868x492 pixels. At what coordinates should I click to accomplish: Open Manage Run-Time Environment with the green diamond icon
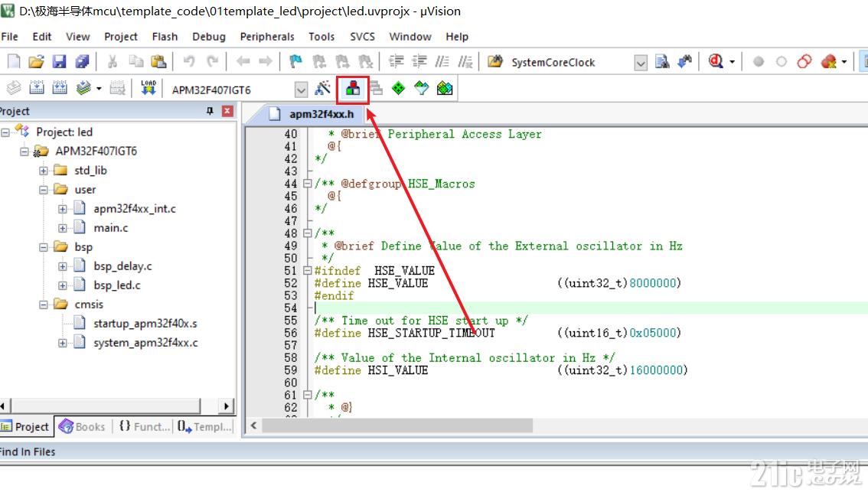(x=398, y=88)
